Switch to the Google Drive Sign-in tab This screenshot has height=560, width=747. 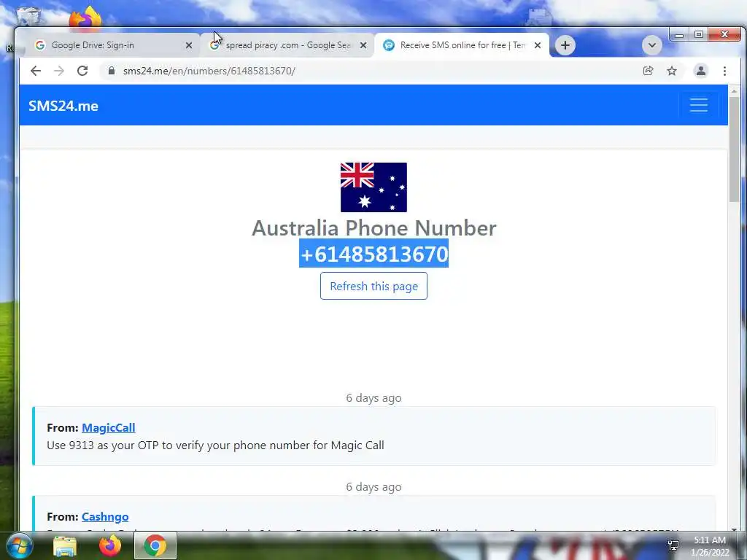[113, 45]
